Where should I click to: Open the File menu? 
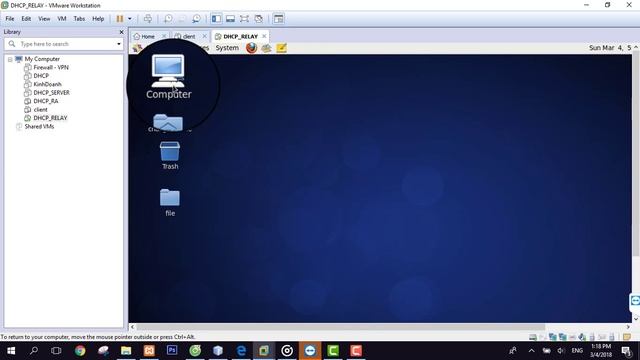[10, 19]
